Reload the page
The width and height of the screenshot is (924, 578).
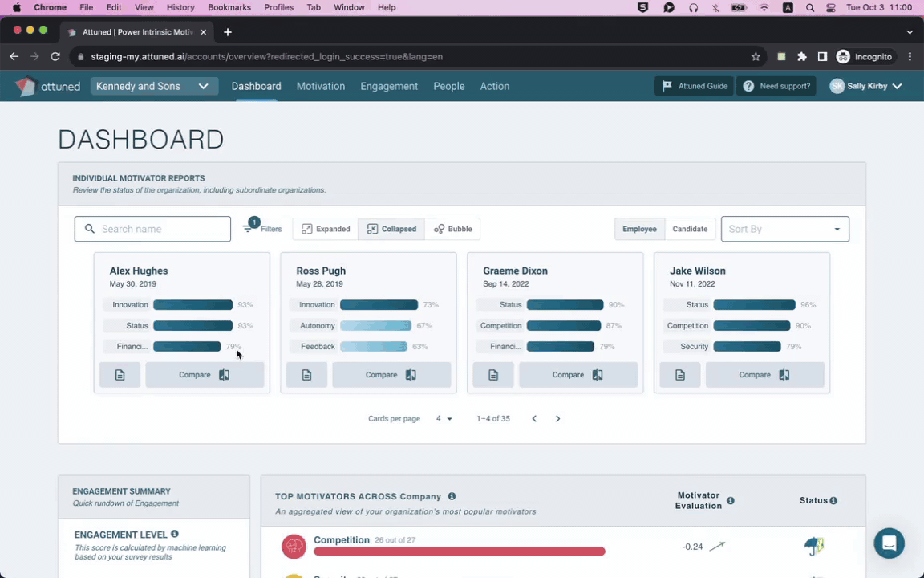(x=55, y=57)
